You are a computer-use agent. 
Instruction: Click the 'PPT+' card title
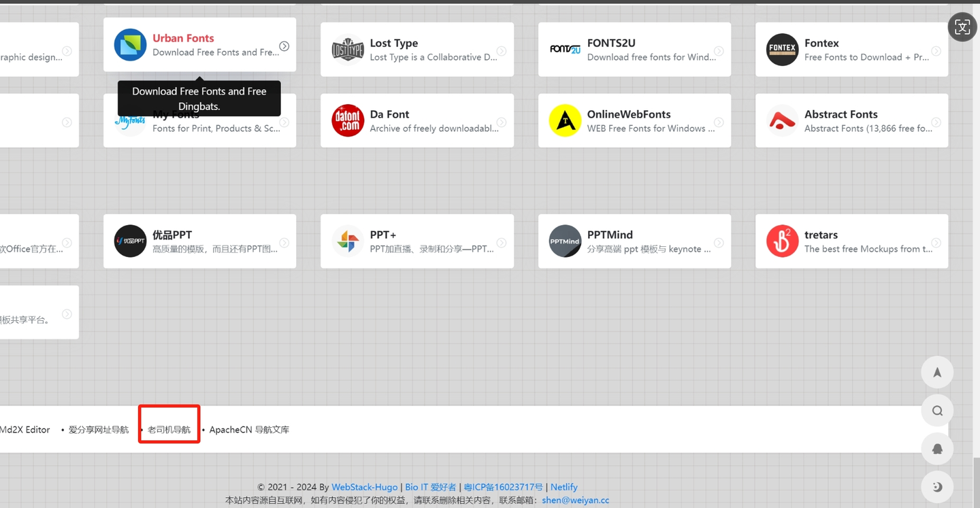383,235
